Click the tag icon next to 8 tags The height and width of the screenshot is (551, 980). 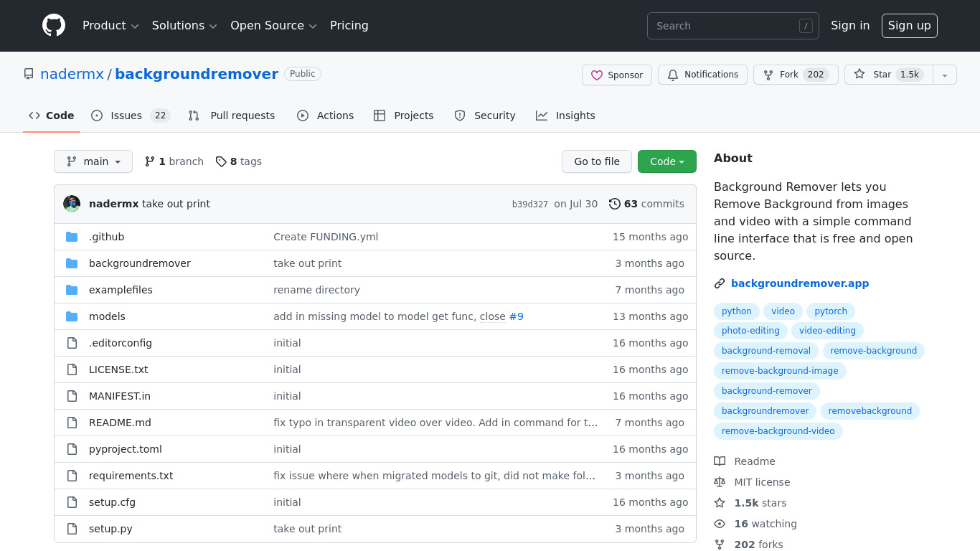point(221,161)
